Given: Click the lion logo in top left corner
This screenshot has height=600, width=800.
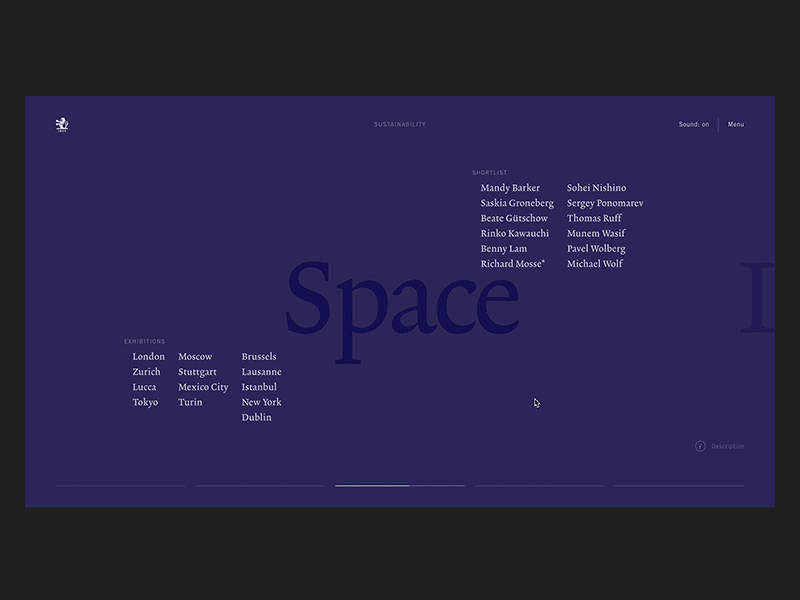Looking at the screenshot, I should coord(62,122).
